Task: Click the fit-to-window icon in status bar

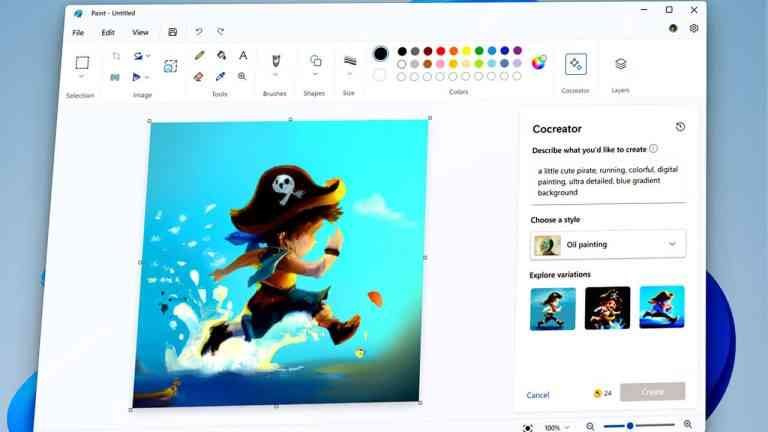Action: pos(528,428)
